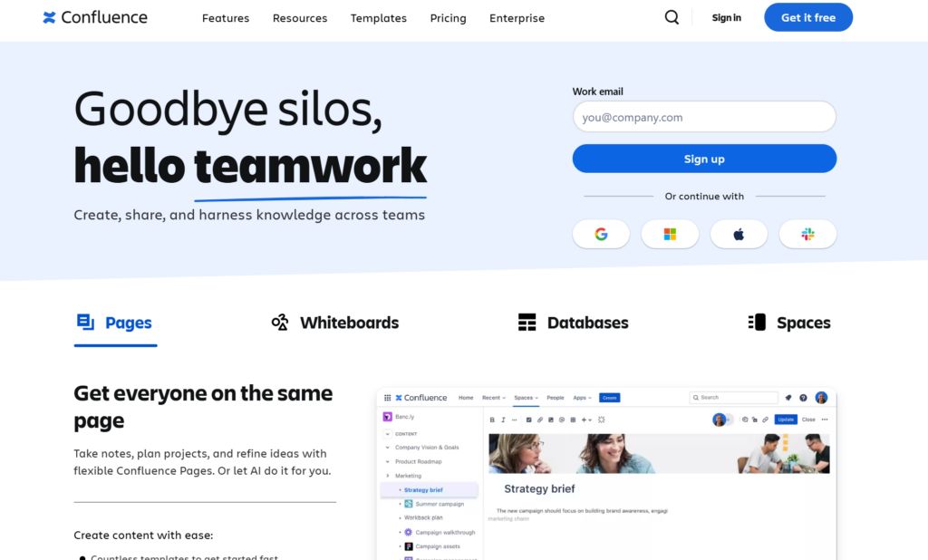Viewport: 928px width, 560px height.
Task: Click the Strategy brief page title heading
Action: (x=539, y=489)
